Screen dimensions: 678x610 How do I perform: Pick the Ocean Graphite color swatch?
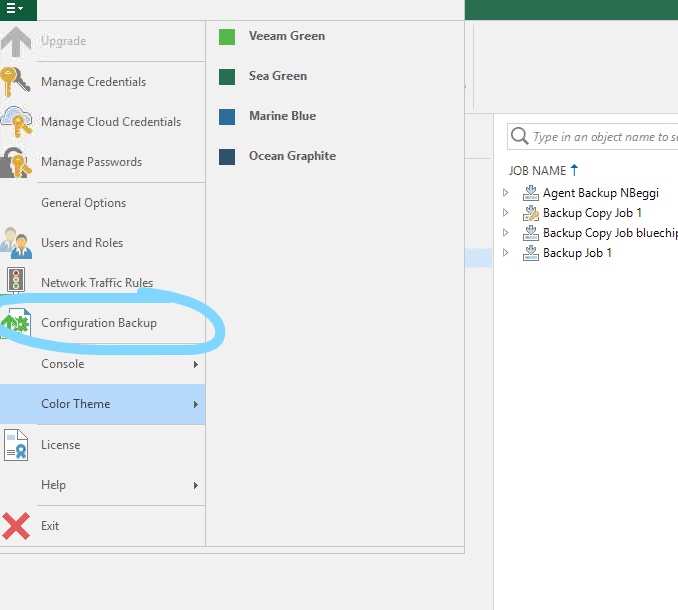point(227,157)
